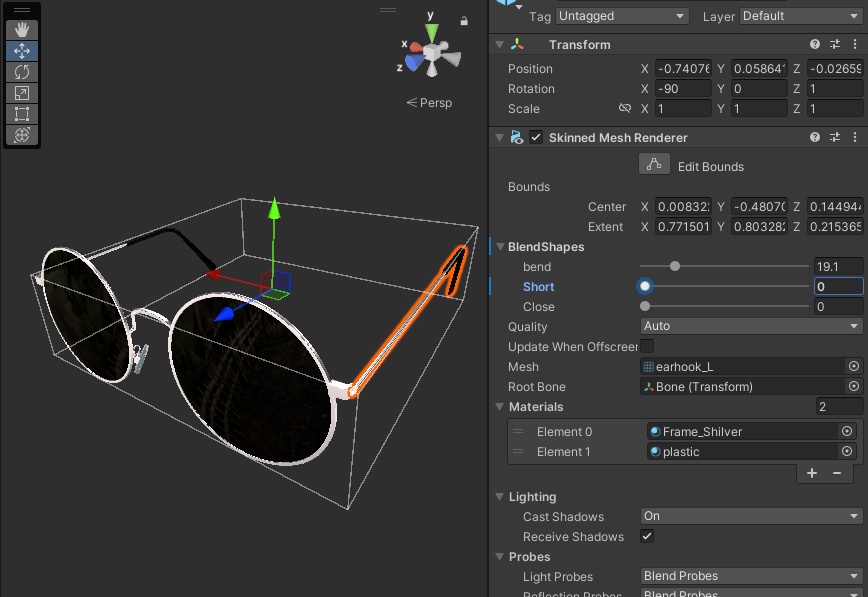
Task: Add a new material element with plus
Action: (812, 473)
